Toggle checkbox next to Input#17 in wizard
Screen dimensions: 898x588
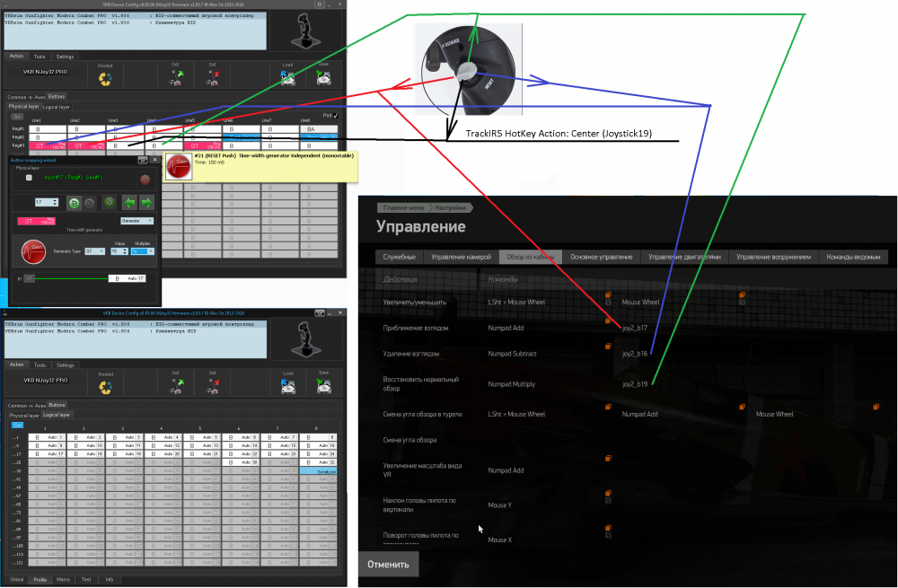tap(29, 178)
